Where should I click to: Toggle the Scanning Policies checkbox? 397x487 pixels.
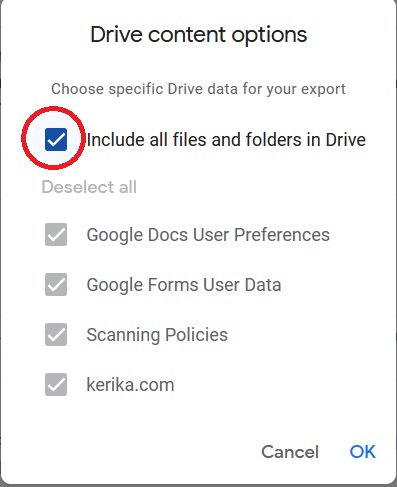pyautogui.click(x=56, y=334)
